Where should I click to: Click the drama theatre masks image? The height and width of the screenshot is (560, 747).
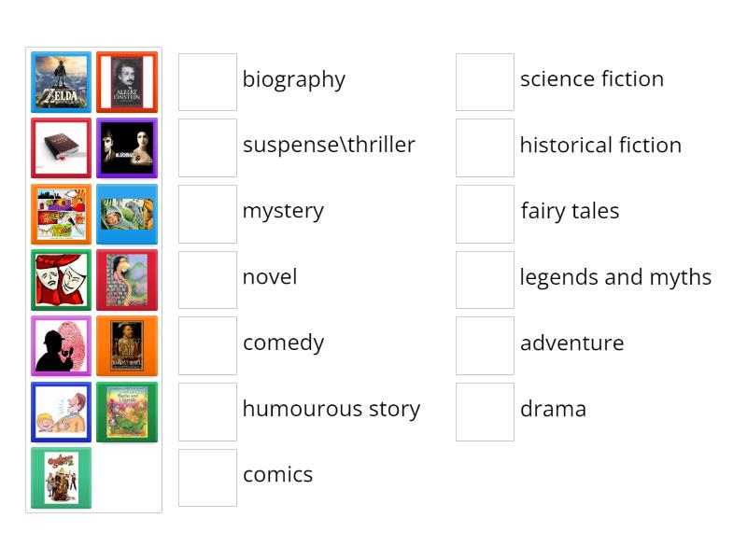point(61,279)
